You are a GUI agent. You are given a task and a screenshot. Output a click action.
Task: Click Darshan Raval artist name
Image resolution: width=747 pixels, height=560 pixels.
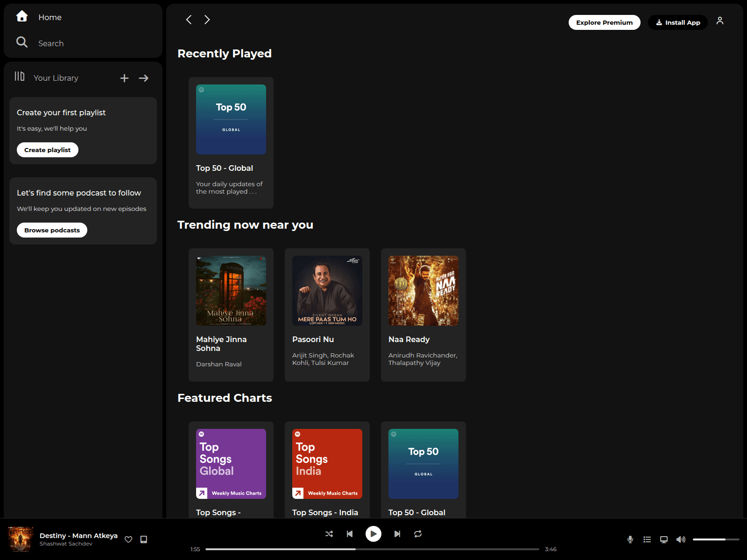[x=219, y=364]
